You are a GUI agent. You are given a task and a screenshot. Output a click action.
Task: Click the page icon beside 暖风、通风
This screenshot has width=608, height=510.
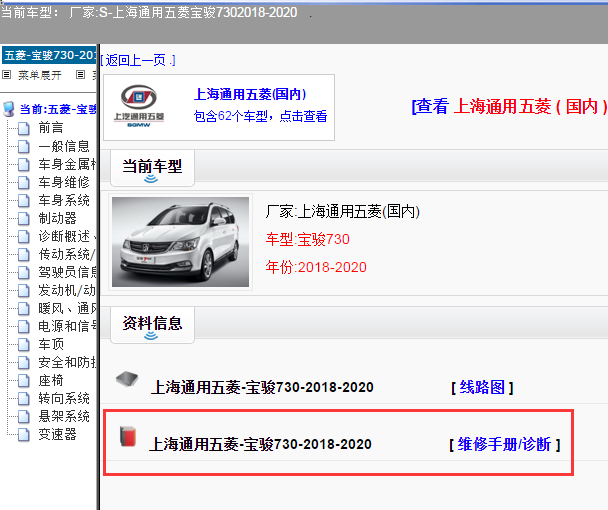(24, 309)
